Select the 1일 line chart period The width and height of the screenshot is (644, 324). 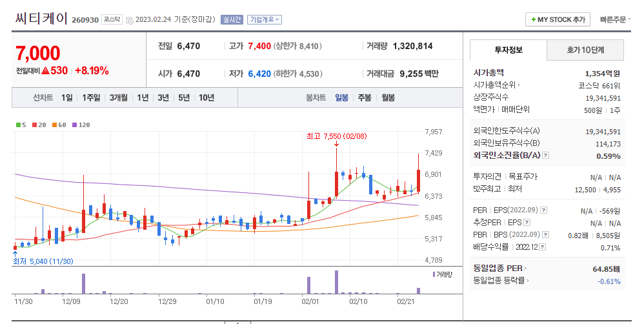point(67,97)
